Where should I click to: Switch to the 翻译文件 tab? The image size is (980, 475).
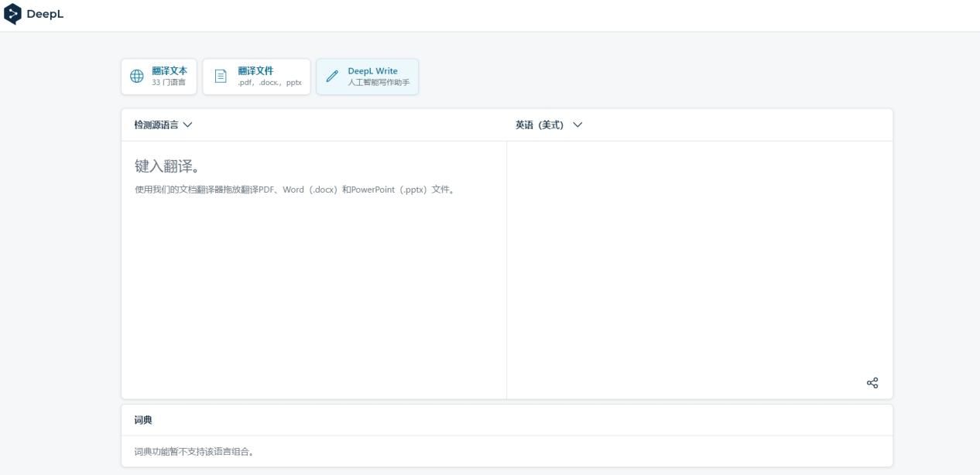(x=256, y=77)
